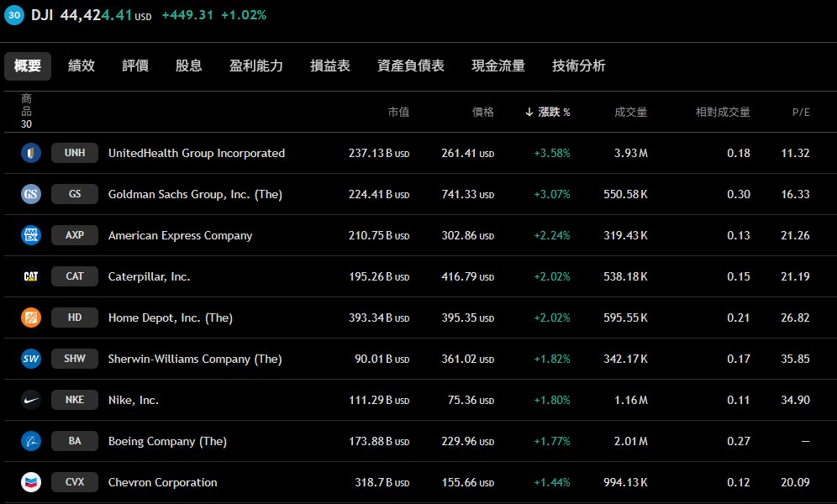This screenshot has height=504, width=837.
Task: Click the Goldman Sachs GS logo icon
Action: 31,194
